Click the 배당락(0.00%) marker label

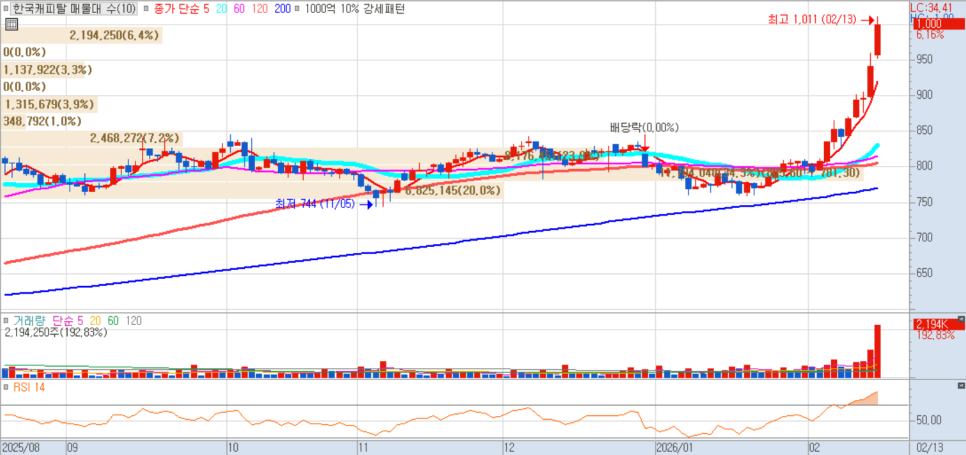pos(644,128)
